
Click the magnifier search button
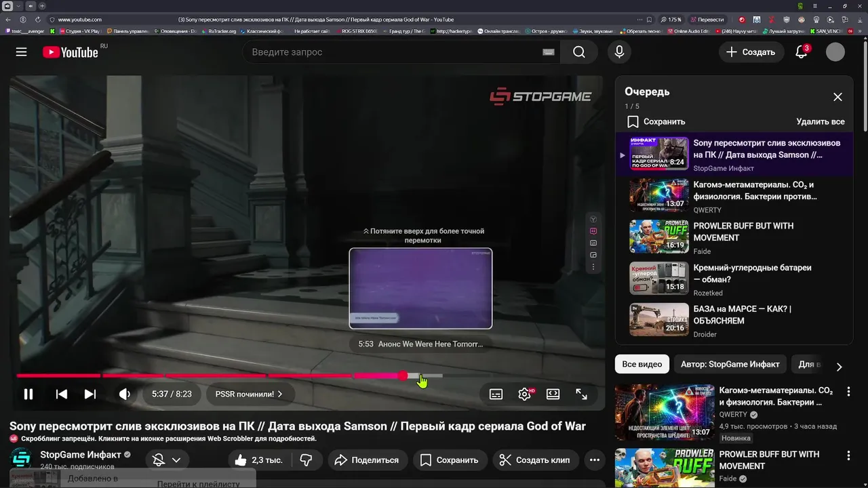(579, 52)
